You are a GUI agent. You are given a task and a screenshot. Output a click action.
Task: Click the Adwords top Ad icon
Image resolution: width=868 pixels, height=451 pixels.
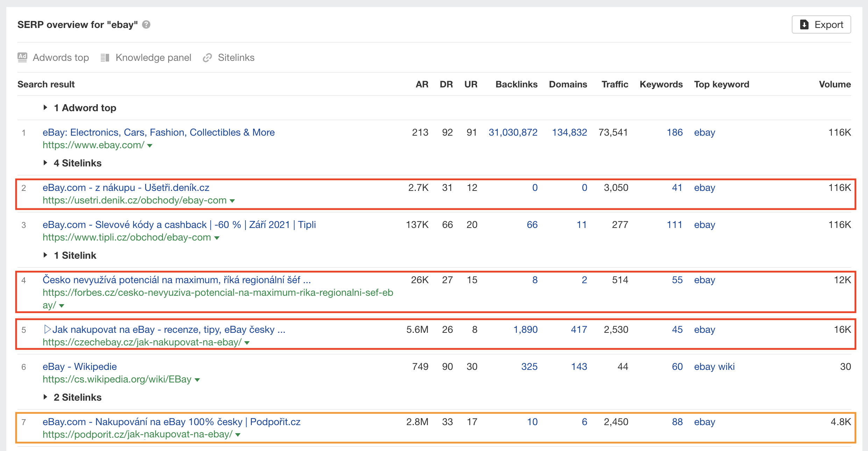click(22, 57)
